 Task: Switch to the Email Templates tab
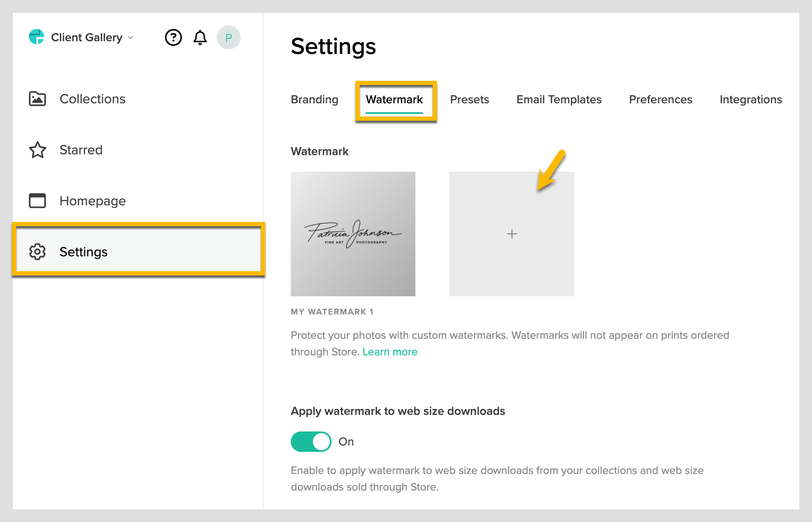click(559, 99)
